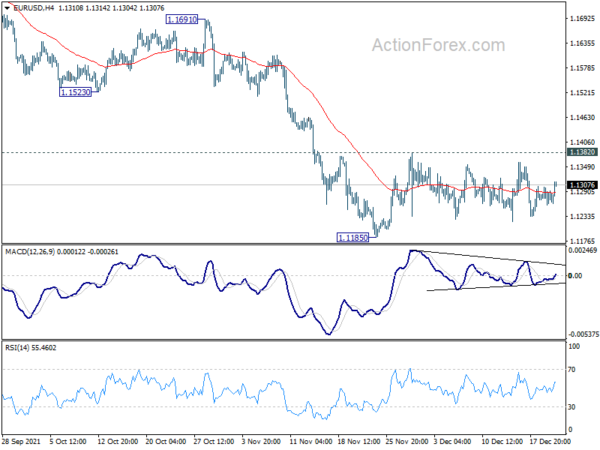Click the 1.12335 price axis value
This screenshot has height=450, width=600.
582,217
